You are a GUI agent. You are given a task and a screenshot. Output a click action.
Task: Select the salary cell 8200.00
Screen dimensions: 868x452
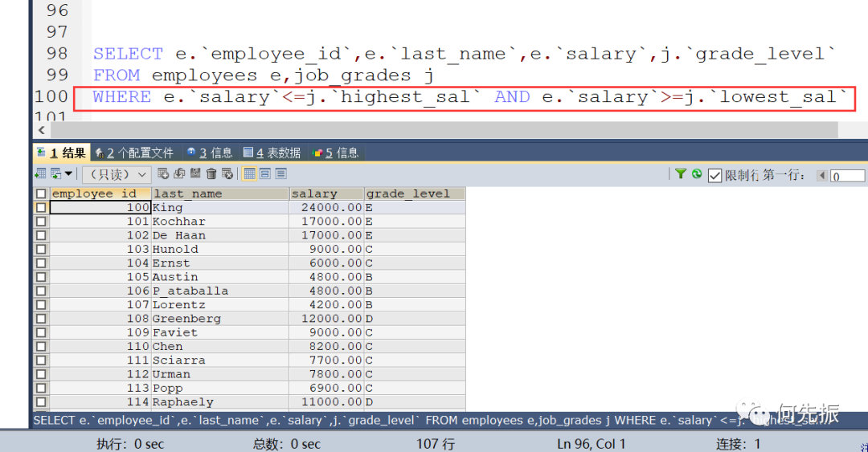pyautogui.click(x=326, y=346)
